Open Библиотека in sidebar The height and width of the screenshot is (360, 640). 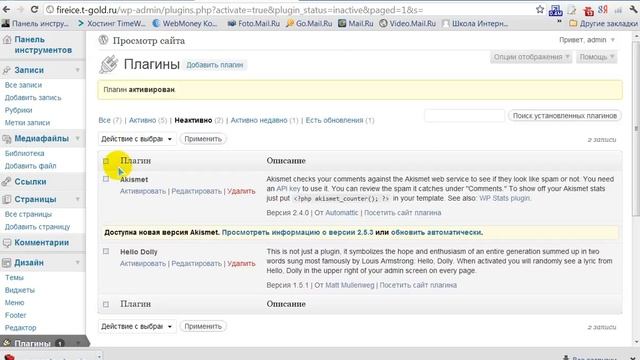click(24, 153)
